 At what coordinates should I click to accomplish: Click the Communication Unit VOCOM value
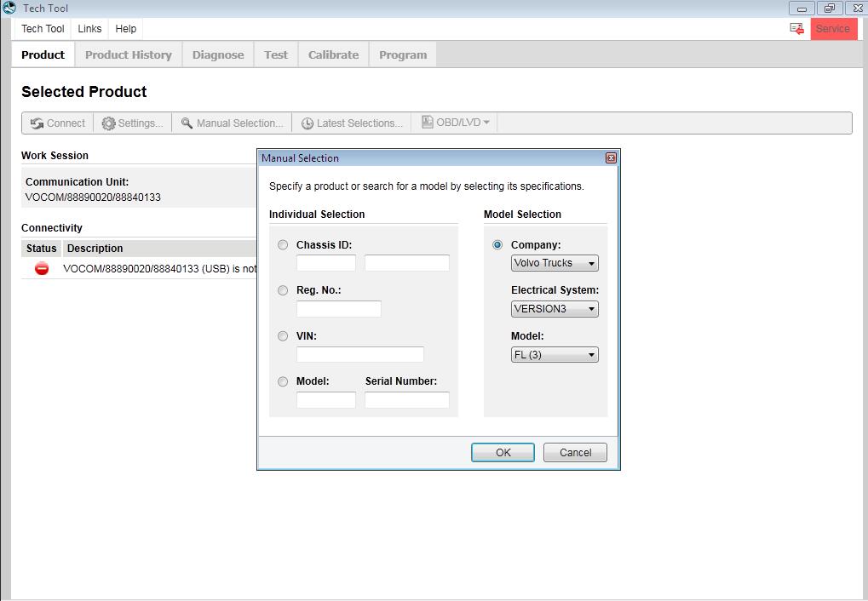(93, 197)
